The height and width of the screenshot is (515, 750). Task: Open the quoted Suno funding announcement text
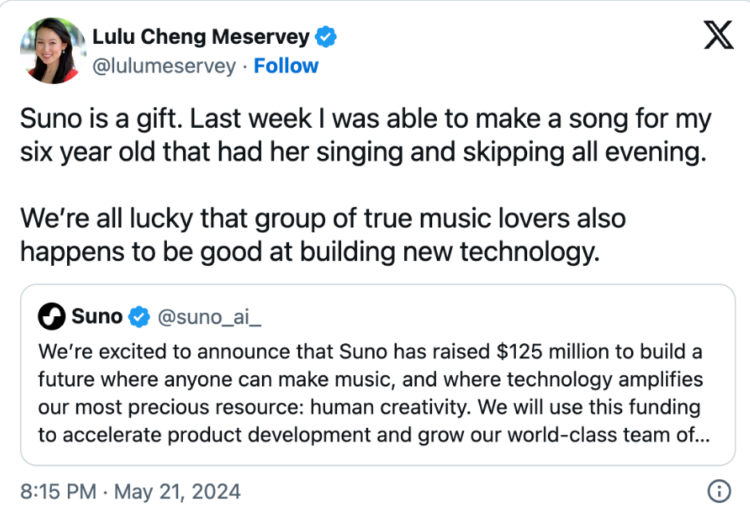click(x=370, y=395)
